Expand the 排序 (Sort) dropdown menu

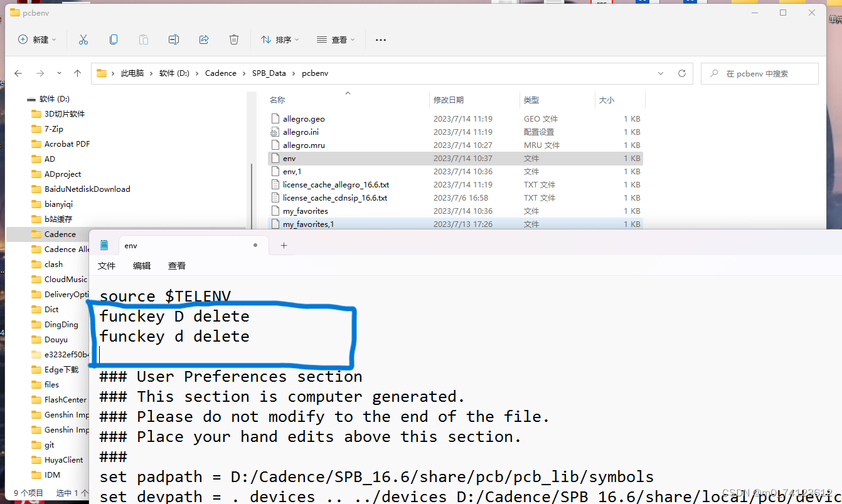(x=280, y=39)
